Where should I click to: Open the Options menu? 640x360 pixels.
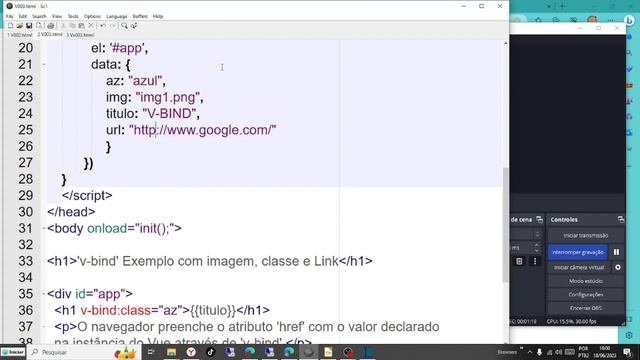(x=92, y=16)
